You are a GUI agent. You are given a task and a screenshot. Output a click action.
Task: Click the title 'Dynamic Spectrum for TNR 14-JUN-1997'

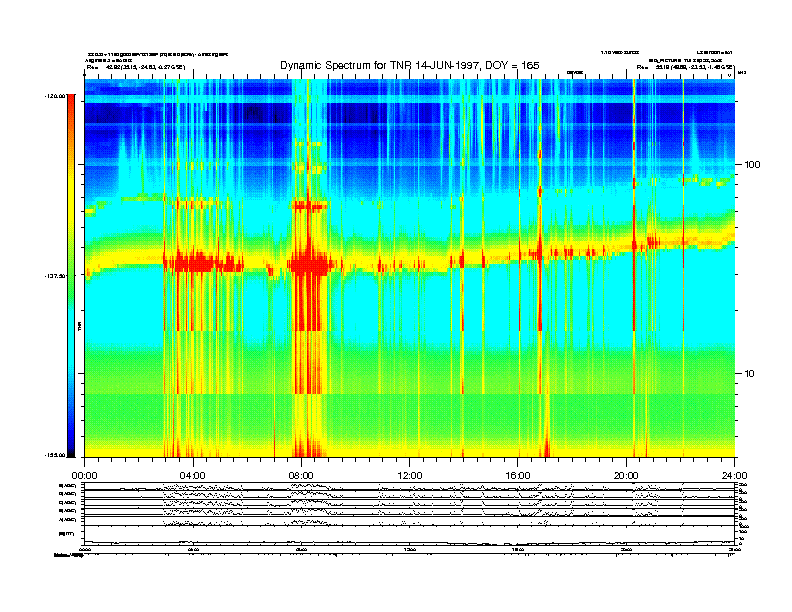pyautogui.click(x=410, y=65)
